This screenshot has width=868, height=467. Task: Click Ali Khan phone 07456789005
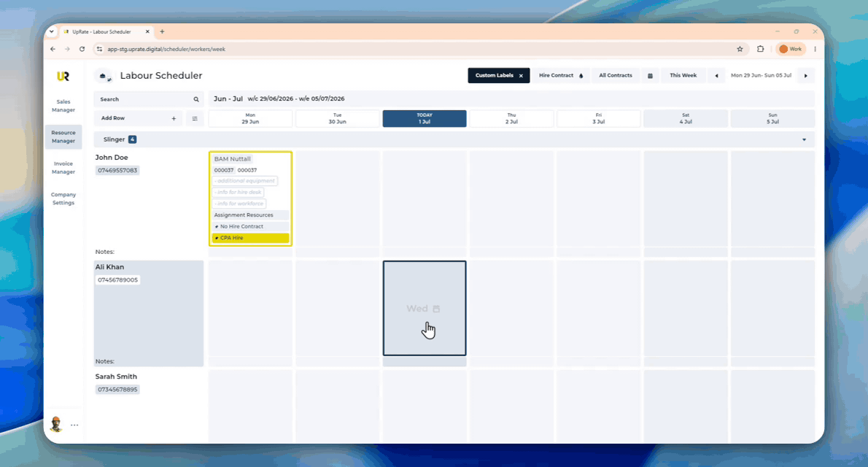pyautogui.click(x=117, y=279)
